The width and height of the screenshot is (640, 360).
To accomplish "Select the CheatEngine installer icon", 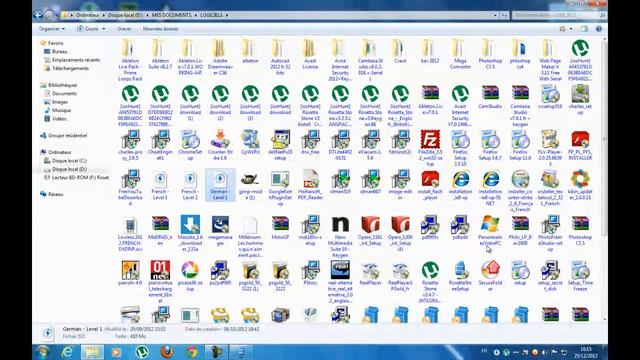I will coord(160,140).
